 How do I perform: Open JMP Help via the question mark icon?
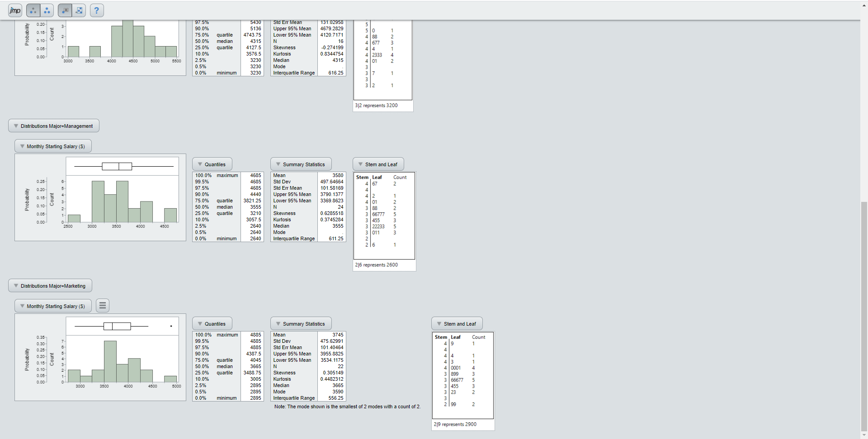point(97,10)
